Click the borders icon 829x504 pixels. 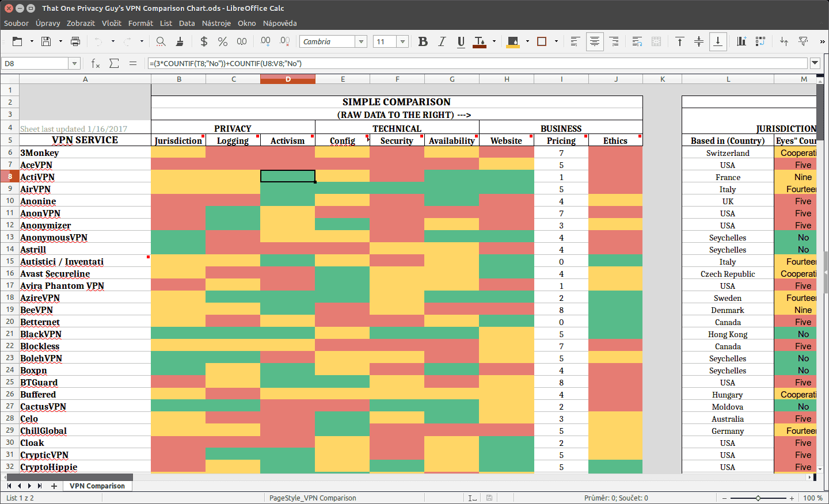(x=542, y=41)
